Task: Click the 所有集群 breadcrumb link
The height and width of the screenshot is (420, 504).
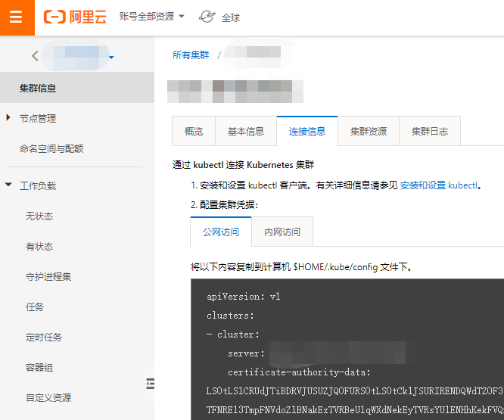Action: (x=191, y=55)
